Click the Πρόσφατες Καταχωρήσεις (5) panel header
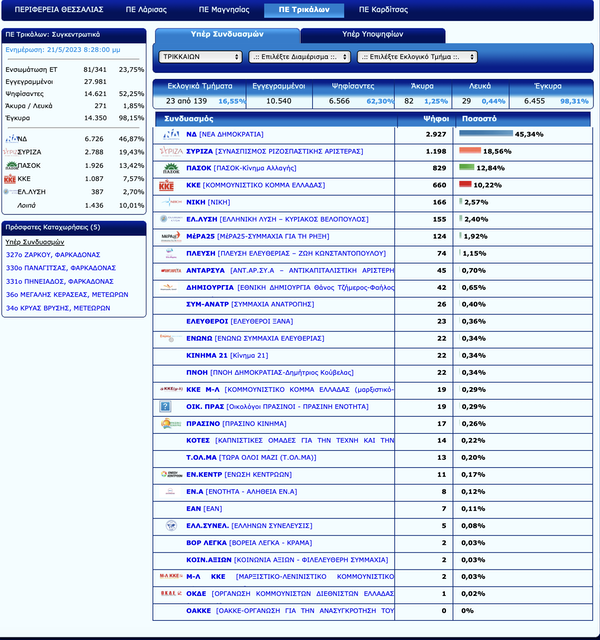The height and width of the screenshot is (640, 600). pyautogui.click(x=74, y=228)
